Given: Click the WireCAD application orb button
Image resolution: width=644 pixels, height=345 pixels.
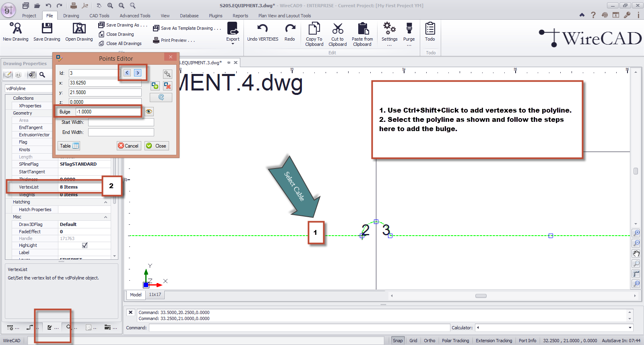Looking at the screenshot, I should coord(8,10).
